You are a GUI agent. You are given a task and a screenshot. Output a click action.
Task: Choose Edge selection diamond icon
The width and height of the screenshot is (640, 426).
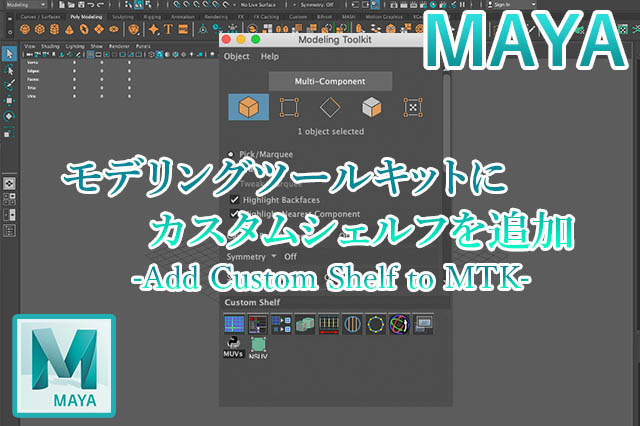coord(330,108)
